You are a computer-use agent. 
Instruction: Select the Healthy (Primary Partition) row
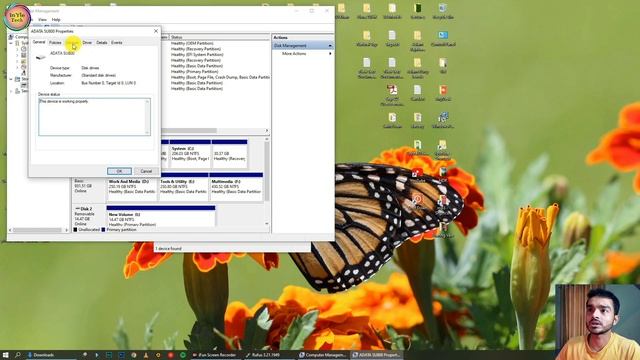[194, 71]
